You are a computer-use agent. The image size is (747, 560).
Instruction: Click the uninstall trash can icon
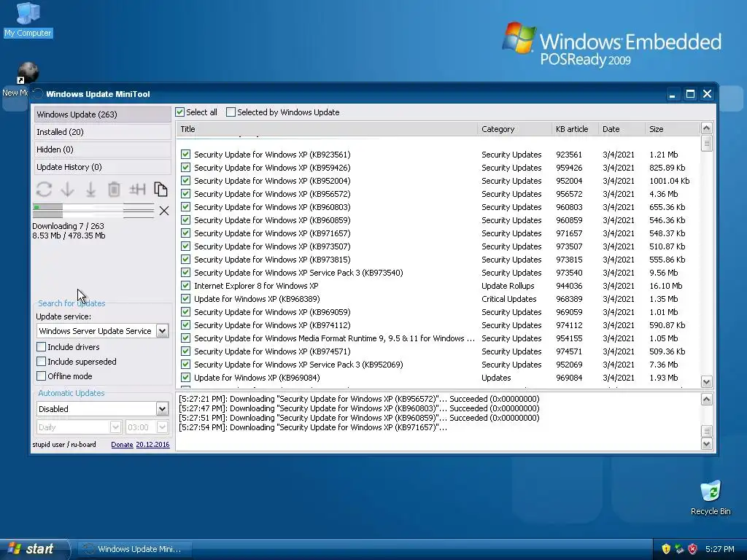pyautogui.click(x=114, y=189)
